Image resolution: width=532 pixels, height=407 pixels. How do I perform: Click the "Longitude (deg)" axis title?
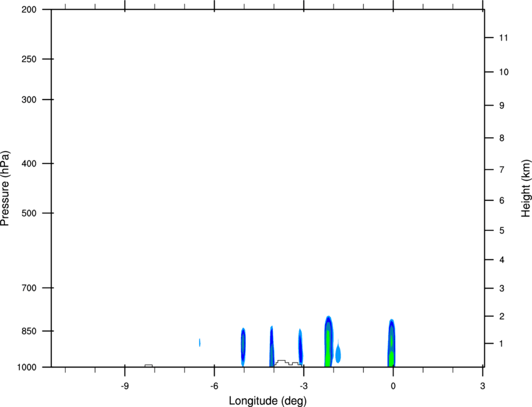click(x=268, y=401)
